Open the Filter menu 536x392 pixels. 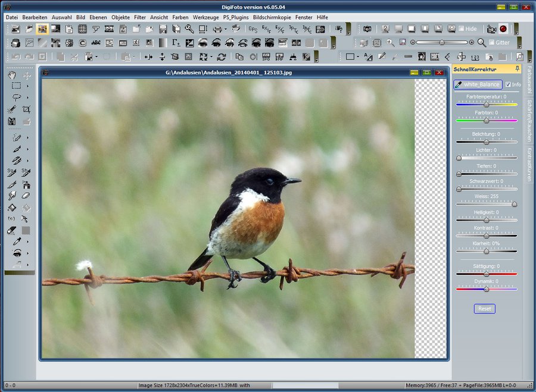(140, 17)
